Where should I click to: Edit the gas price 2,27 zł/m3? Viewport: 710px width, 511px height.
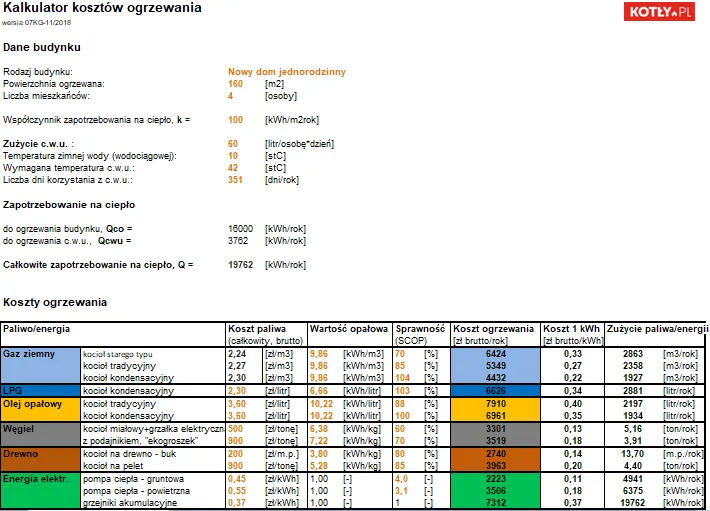click(x=237, y=366)
